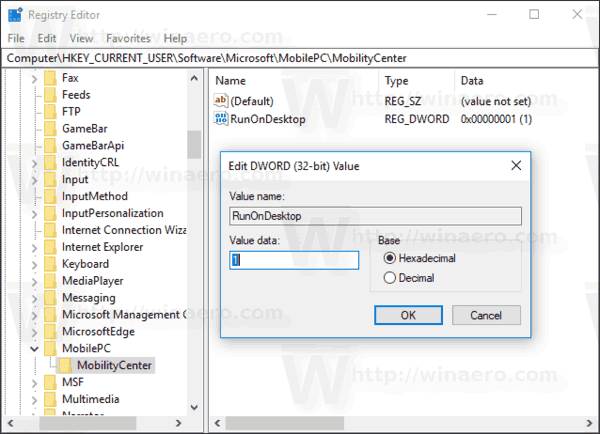Expand the Messaging key
Viewport: 600px width, 434px height.
click(x=34, y=299)
